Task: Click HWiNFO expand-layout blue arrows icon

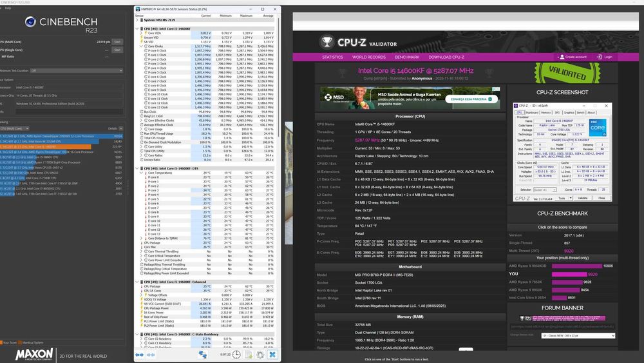Action: 139,355
